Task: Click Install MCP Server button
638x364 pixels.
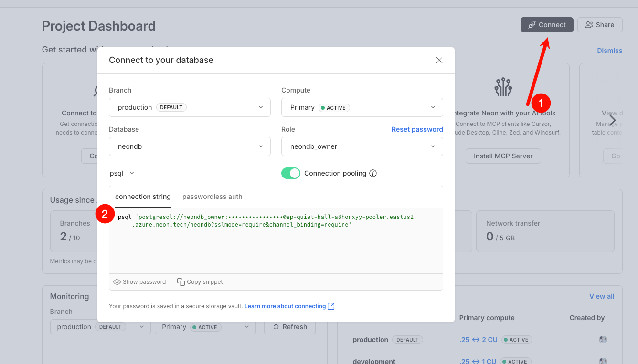Action: 503,156
